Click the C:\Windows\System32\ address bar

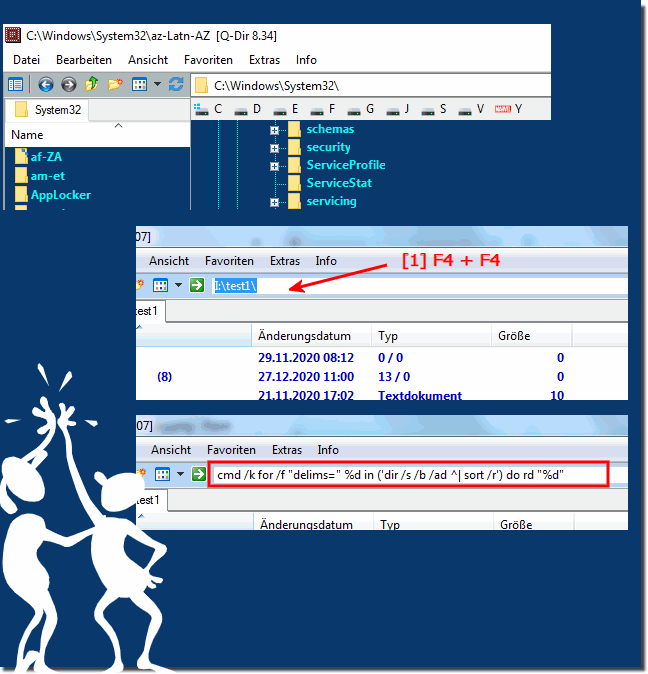point(371,86)
